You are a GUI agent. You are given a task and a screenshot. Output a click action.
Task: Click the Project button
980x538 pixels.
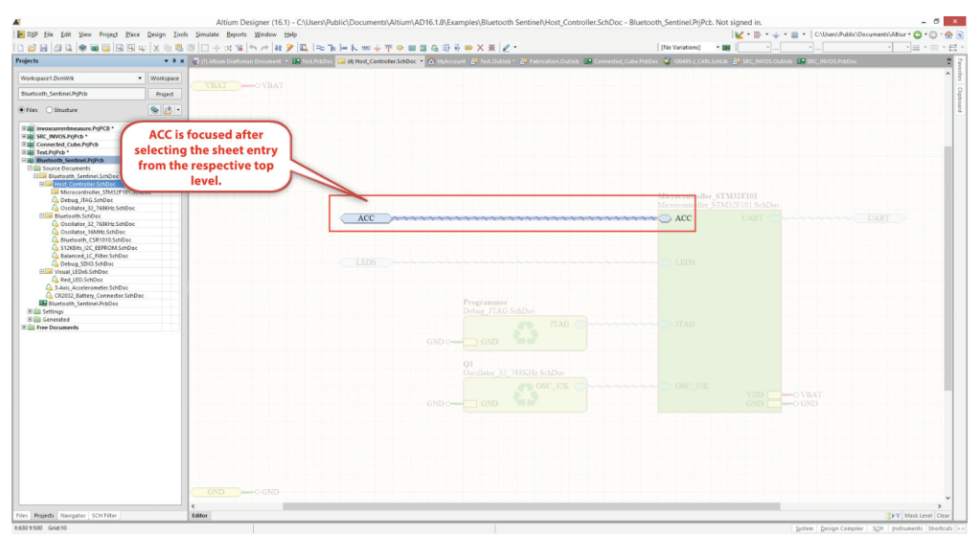tap(165, 94)
